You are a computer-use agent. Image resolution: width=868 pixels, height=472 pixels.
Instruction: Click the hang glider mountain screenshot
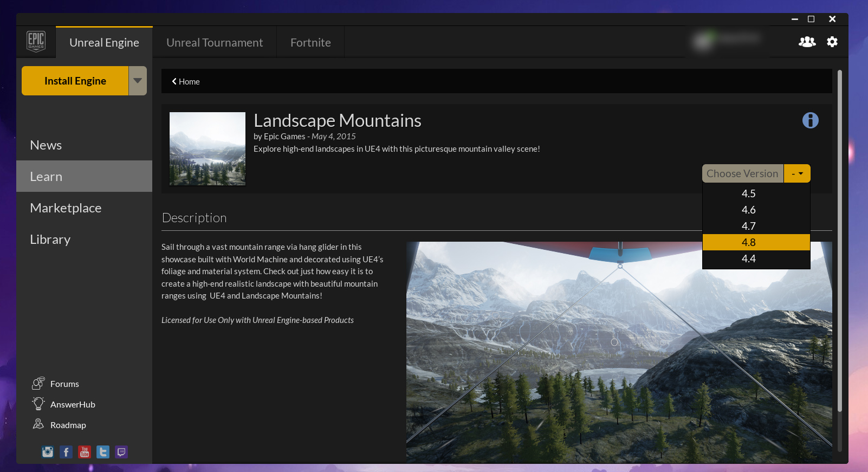(x=619, y=352)
